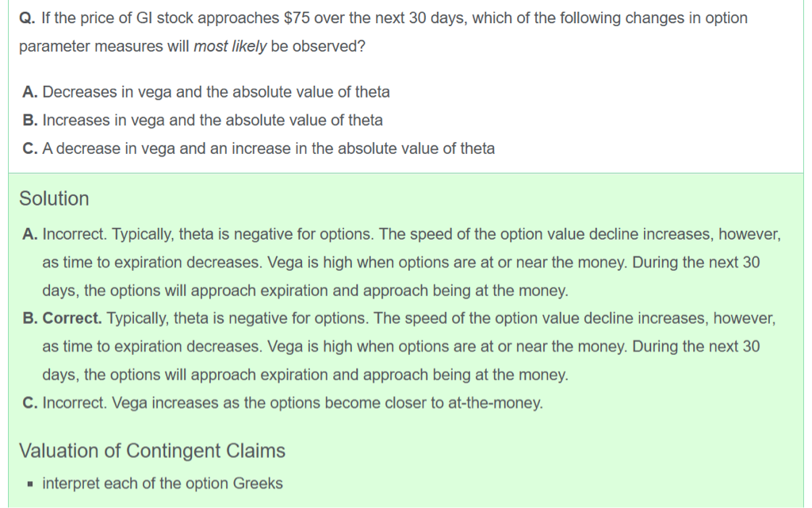Image resolution: width=812 pixels, height=508 pixels.
Task: Click the bold "B." letter in the solution
Action: [30, 318]
